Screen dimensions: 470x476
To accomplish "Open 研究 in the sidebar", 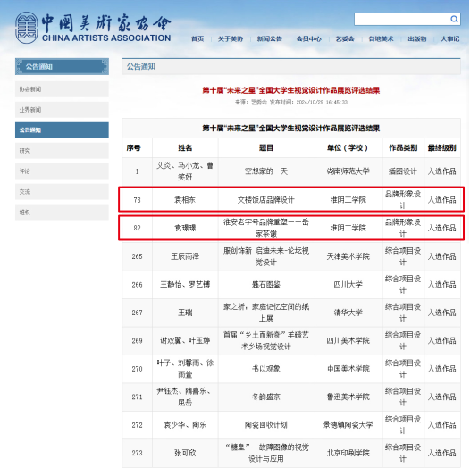I will coord(62,151).
